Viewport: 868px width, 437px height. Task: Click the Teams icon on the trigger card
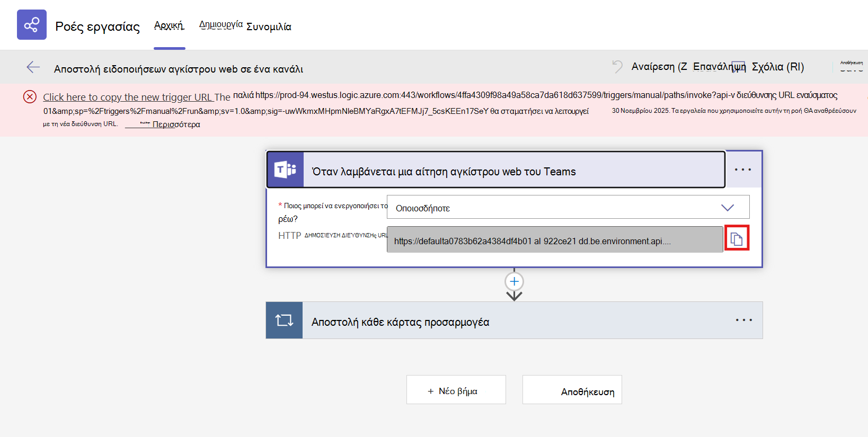point(285,170)
